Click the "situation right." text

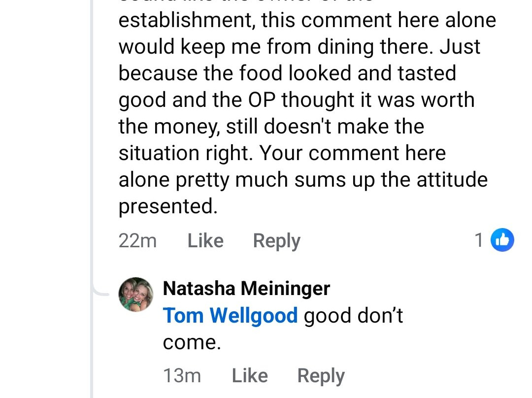pos(186,153)
